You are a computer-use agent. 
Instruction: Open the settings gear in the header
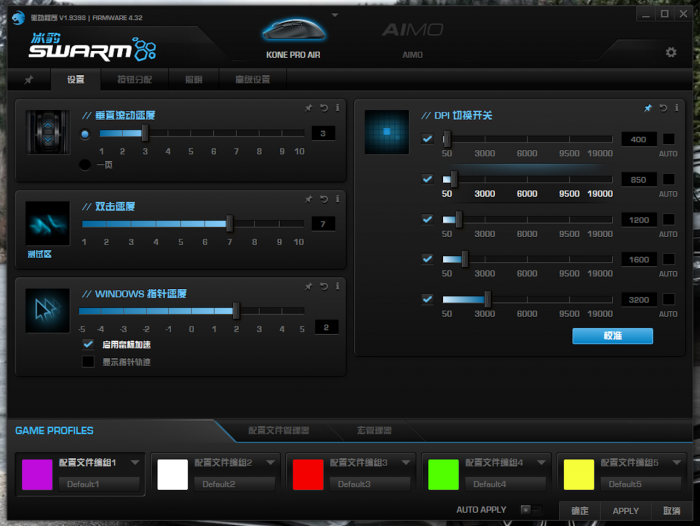click(x=671, y=52)
